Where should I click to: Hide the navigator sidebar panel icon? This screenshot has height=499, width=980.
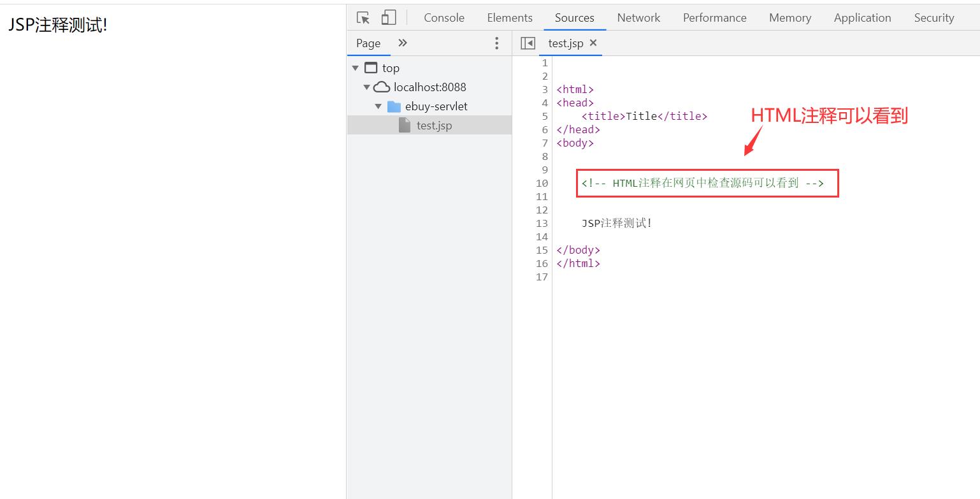pos(528,43)
